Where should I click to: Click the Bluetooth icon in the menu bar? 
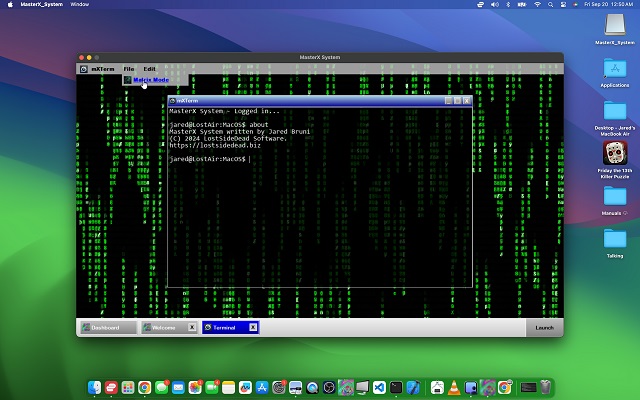(x=508, y=4)
